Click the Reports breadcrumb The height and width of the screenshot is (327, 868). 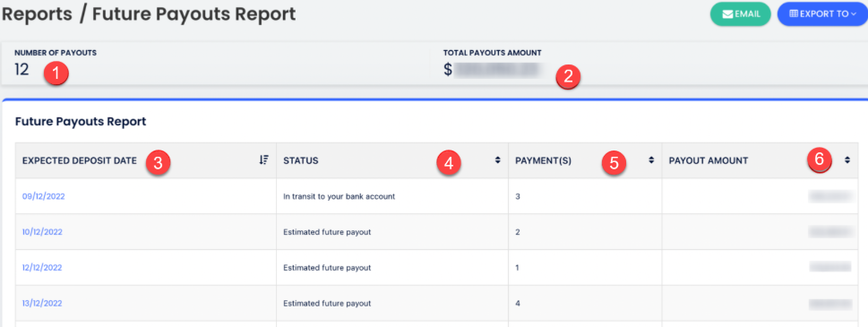click(x=37, y=14)
